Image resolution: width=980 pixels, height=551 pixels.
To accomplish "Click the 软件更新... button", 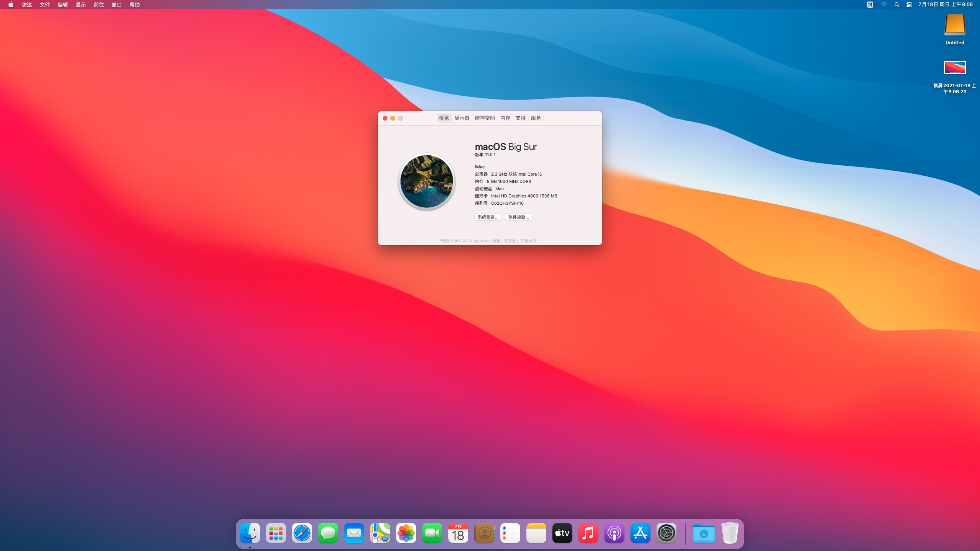I will point(519,217).
